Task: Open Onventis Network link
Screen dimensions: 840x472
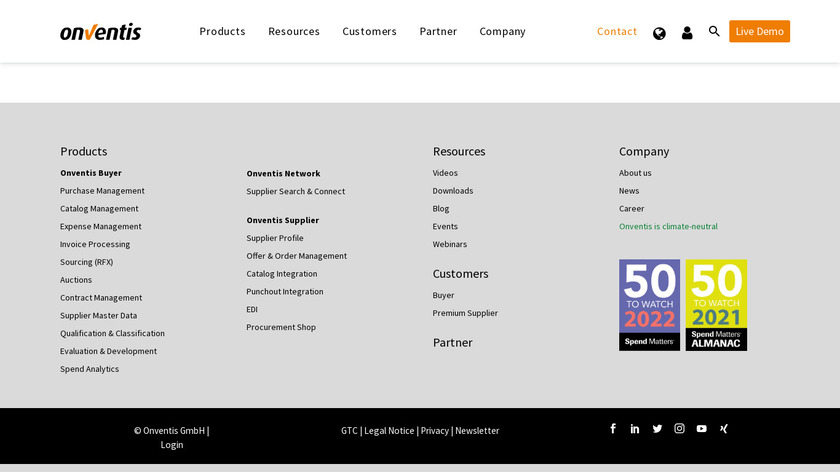Action: click(283, 173)
